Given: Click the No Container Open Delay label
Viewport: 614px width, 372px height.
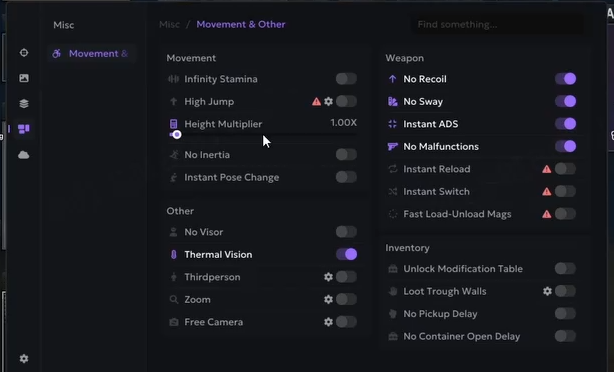Looking at the screenshot, I should (x=462, y=336).
